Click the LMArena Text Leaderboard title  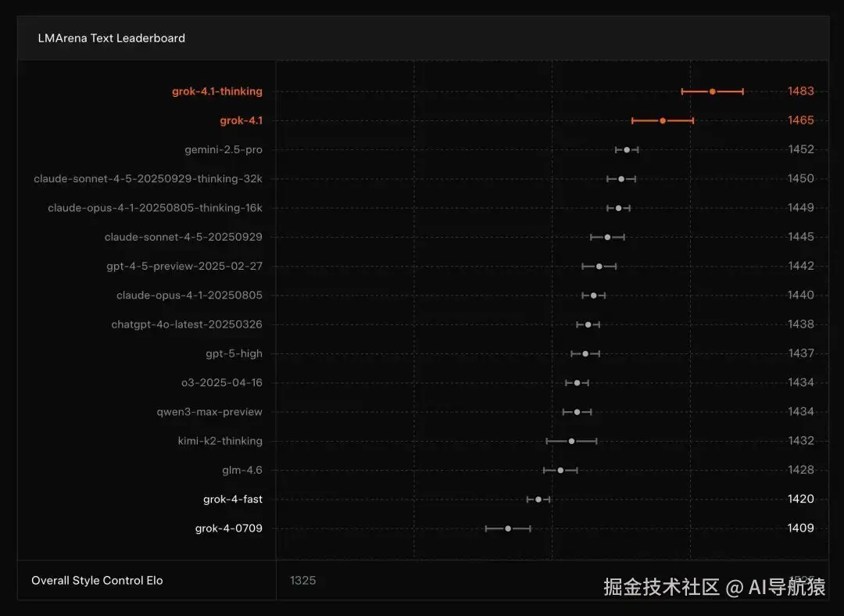[x=112, y=38]
